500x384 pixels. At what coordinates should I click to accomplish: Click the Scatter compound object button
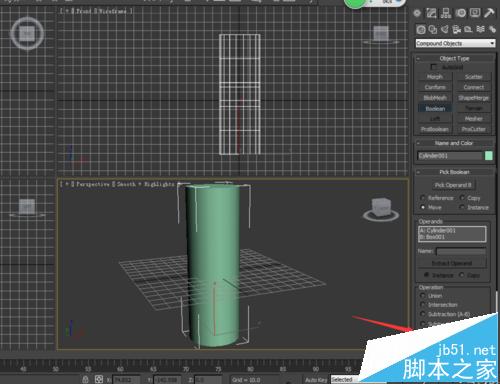pos(473,77)
